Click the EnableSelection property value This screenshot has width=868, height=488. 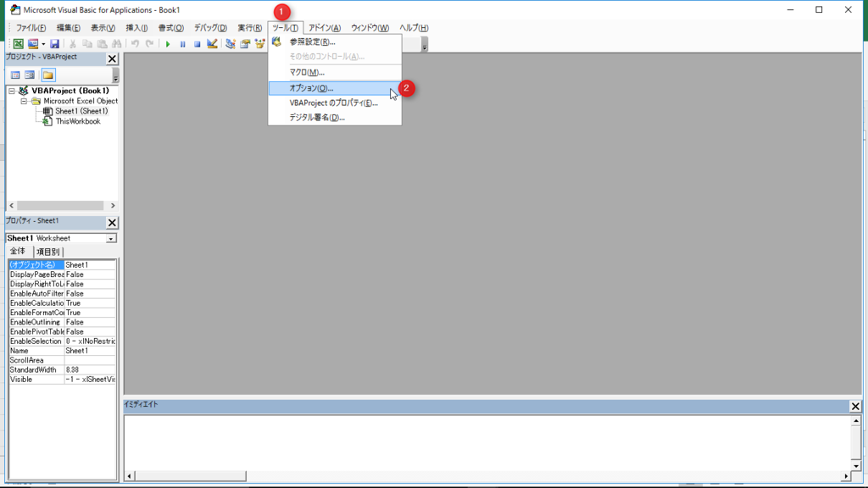[90, 341]
